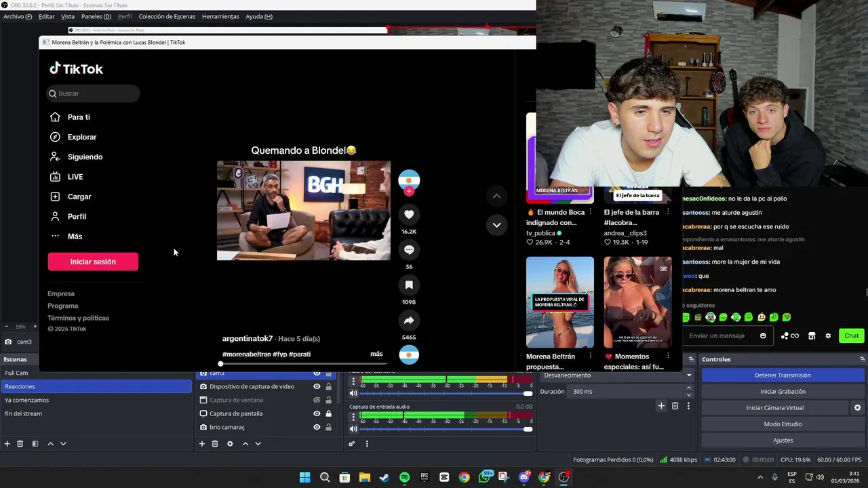Open the Archivo menu
868x488 pixels.
click(18, 16)
